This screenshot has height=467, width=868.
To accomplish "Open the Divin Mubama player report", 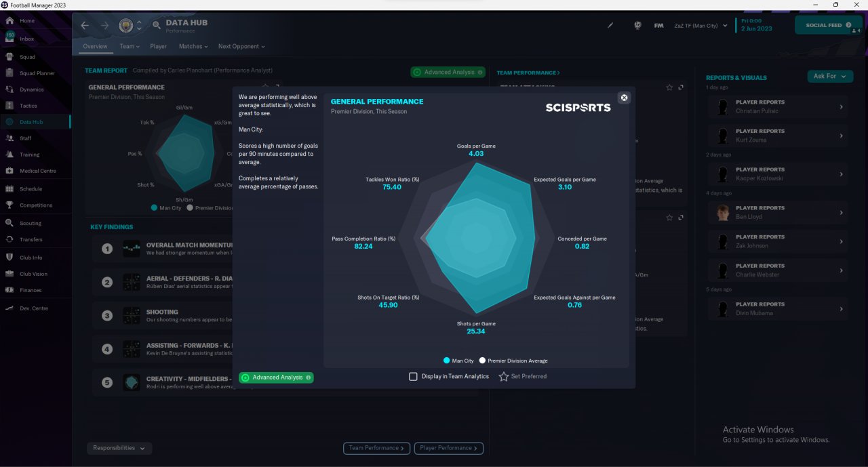I will [777, 308].
